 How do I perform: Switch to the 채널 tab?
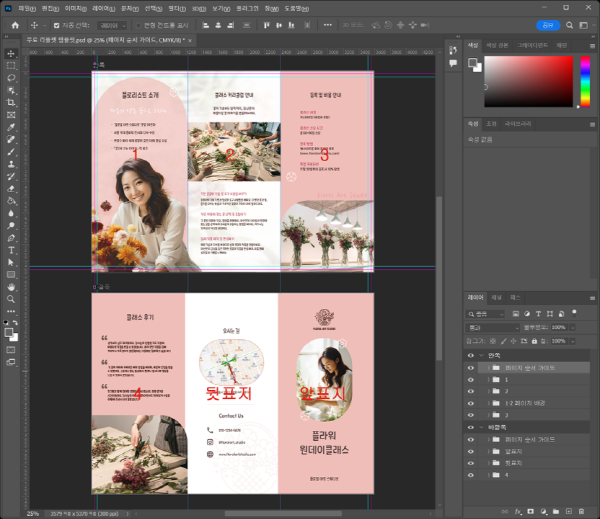494,297
